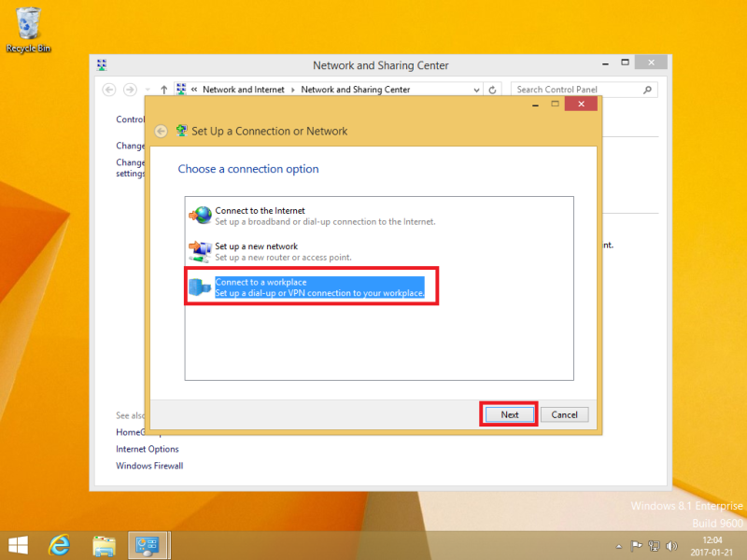This screenshot has height=560, width=747.
Task: Click the Windows Start button
Action: pos(18,543)
